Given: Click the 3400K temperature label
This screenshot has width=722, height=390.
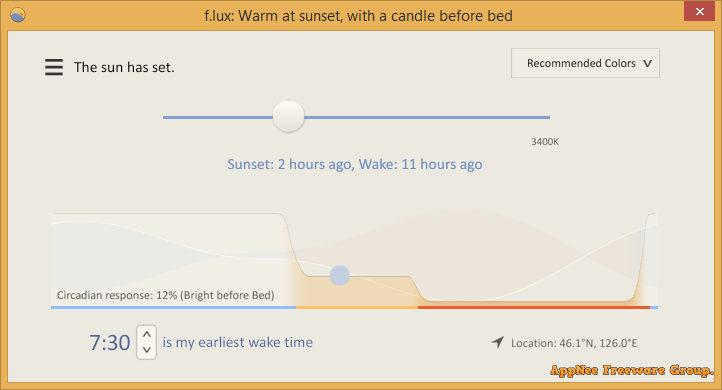Looking at the screenshot, I should [545, 142].
